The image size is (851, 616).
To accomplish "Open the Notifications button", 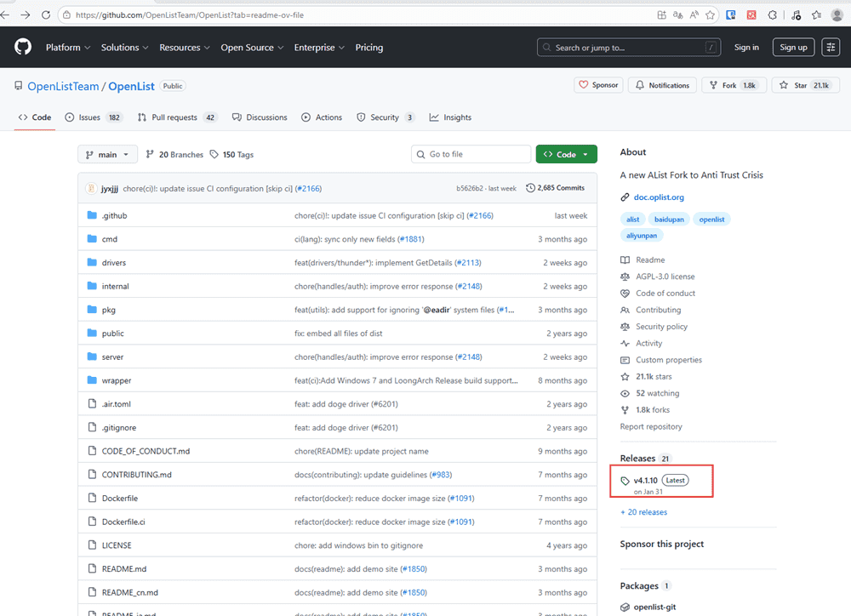I will tap(662, 85).
